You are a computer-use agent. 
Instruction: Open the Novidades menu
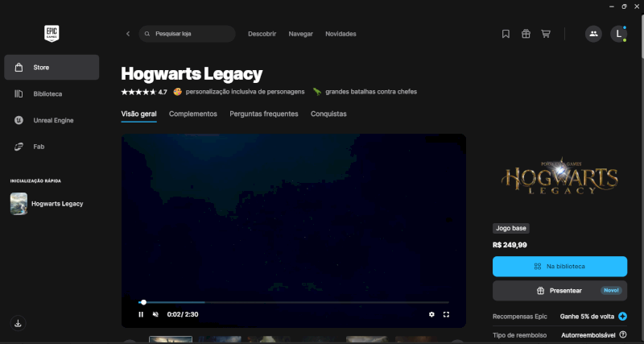[341, 34]
